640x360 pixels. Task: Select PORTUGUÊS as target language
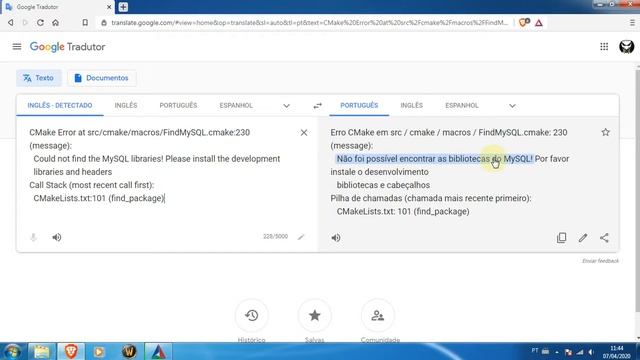tap(359, 105)
